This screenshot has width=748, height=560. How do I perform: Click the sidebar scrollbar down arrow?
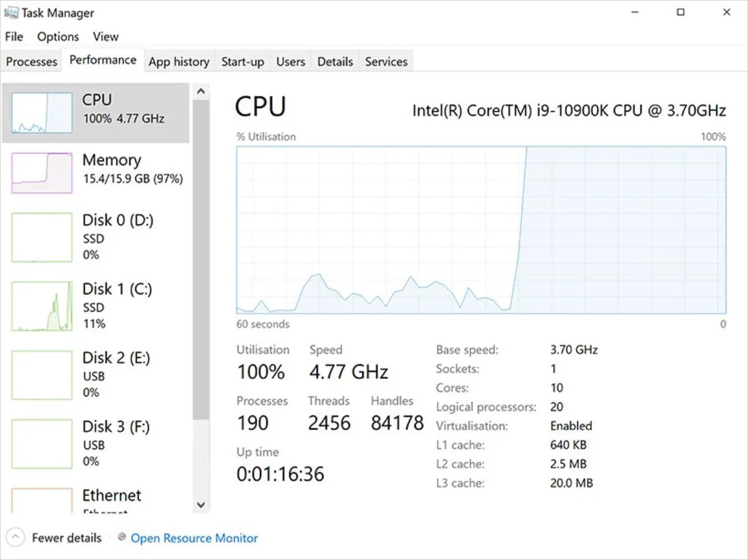click(x=201, y=505)
